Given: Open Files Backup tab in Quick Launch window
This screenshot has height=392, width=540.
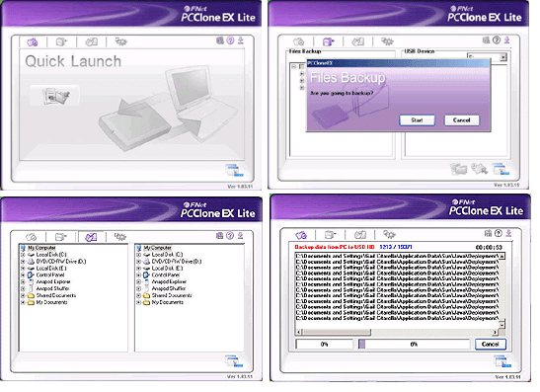Looking at the screenshot, I should [x=61, y=42].
